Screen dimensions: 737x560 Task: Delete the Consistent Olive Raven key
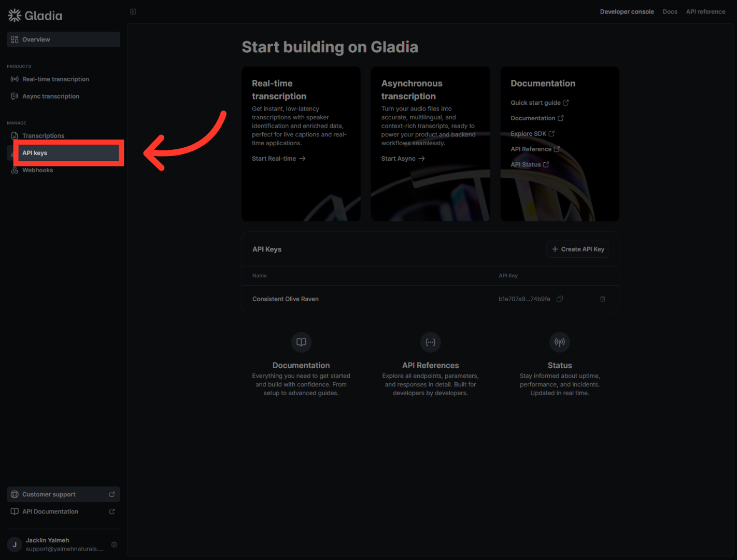click(x=603, y=299)
